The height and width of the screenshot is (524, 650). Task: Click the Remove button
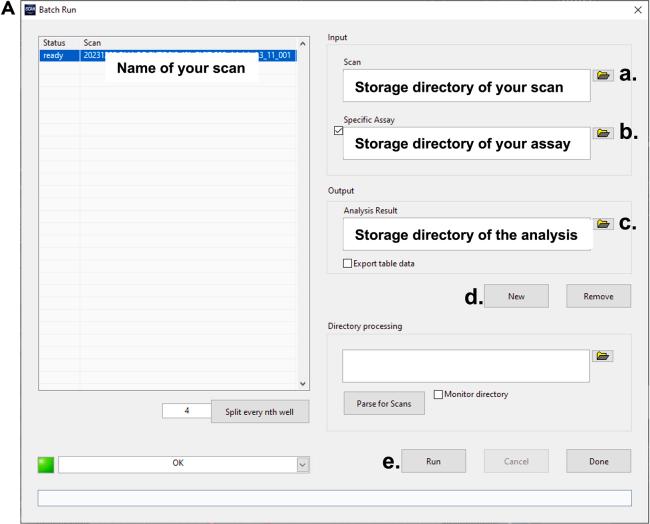tap(598, 295)
